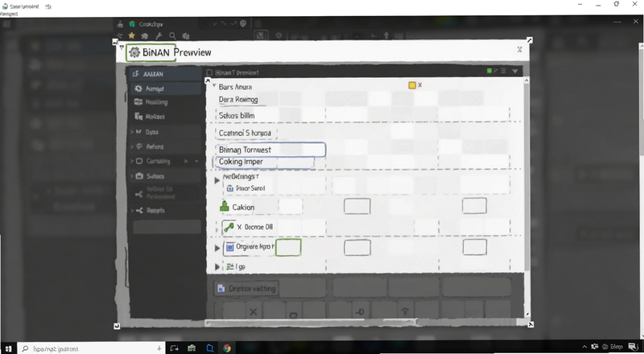
Task: Click the Coking Imper input field
Action: 264,162
